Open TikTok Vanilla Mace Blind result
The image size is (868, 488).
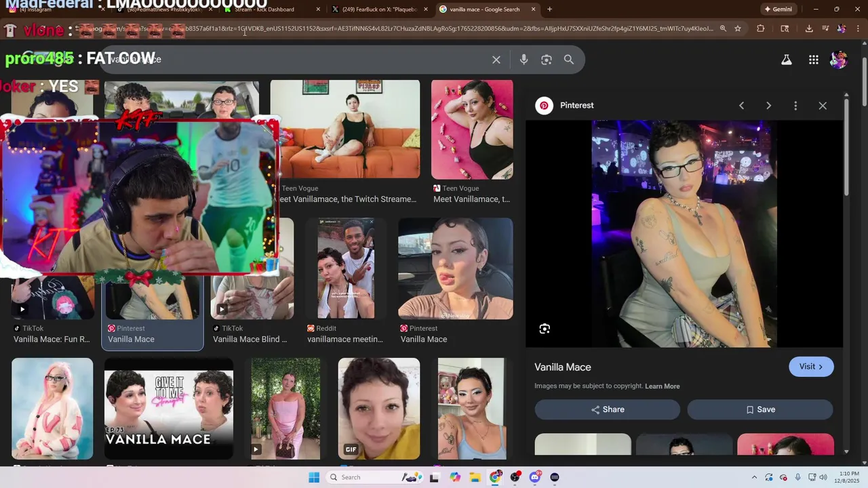[252, 298]
